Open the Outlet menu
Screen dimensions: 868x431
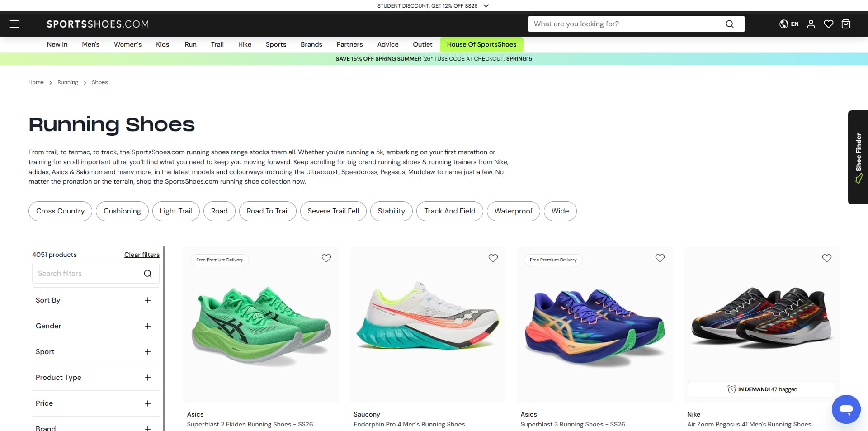(423, 44)
